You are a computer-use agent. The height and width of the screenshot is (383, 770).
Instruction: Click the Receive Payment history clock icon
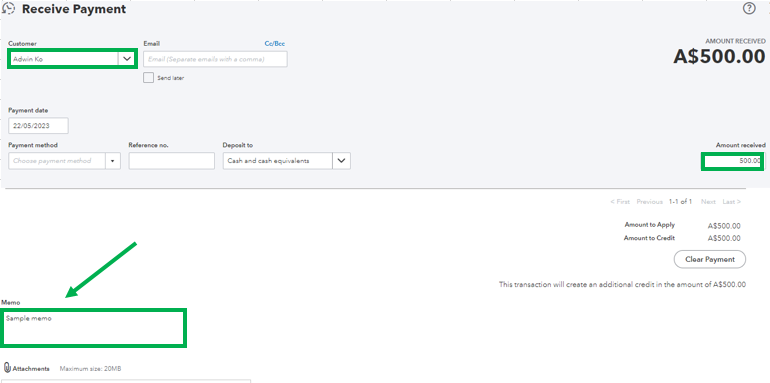(x=9, y=8)
